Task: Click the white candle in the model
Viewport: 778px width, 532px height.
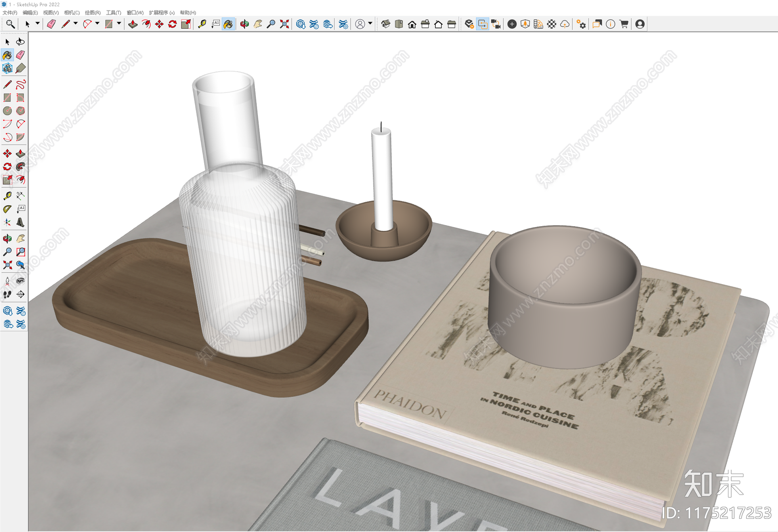Action: (x=382, y=179)
